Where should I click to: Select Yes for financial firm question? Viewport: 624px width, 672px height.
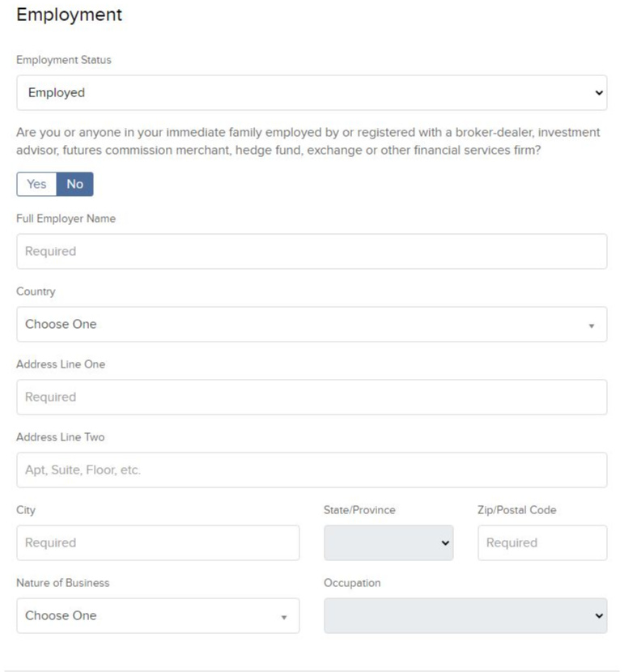click(x=36, y=185)
